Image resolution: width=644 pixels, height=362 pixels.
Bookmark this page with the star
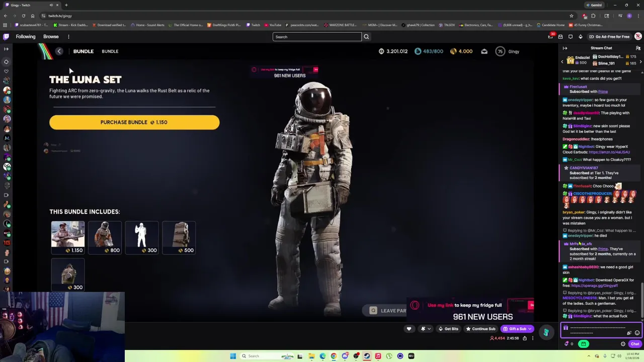coord(572,16)
